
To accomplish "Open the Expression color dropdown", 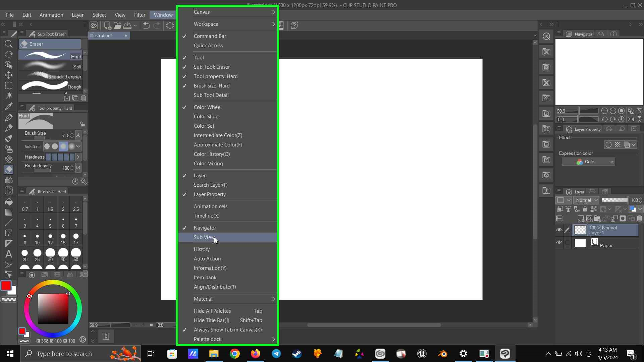I will (x=588, y=162).
